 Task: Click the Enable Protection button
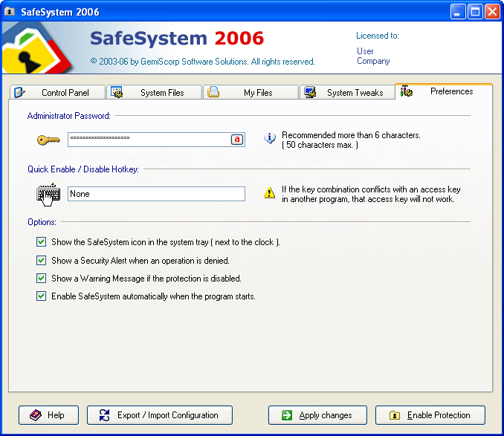coord(430,415)
